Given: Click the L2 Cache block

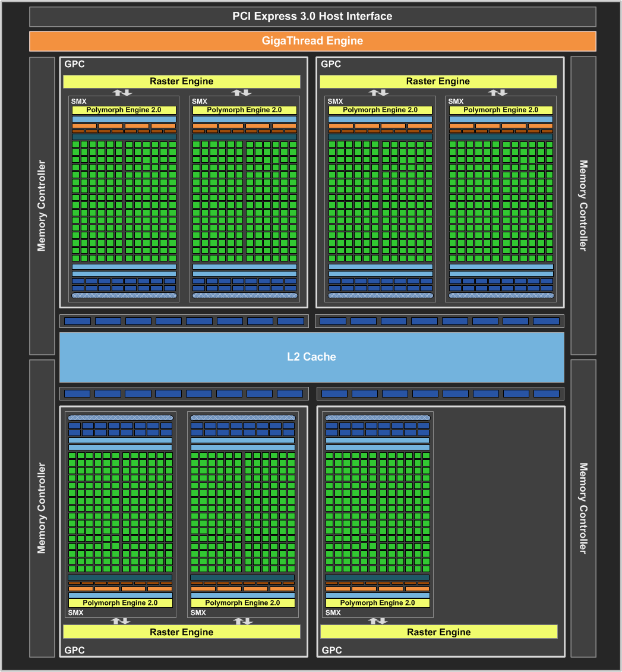Looking at the screenshot, I should (312, 357).
